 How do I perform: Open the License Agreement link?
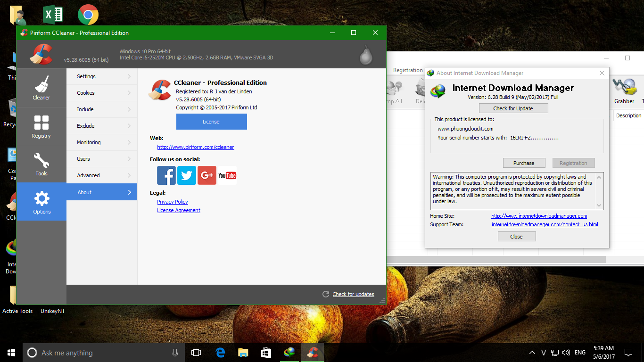(179, 210)
